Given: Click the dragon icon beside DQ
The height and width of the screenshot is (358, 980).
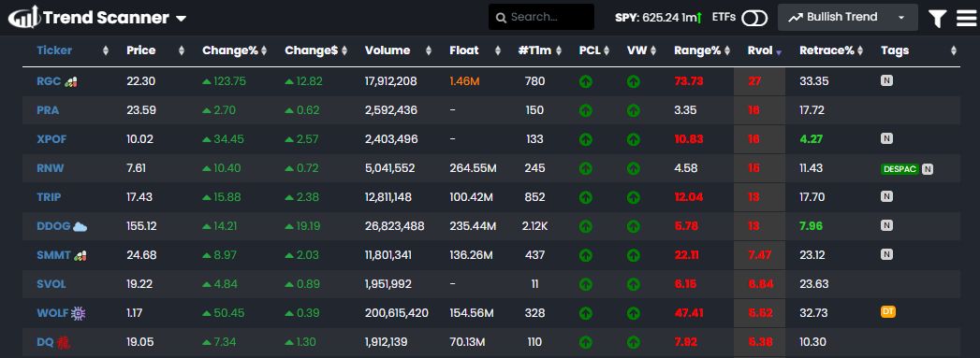Looking at the screenshot, I should 63,342.
